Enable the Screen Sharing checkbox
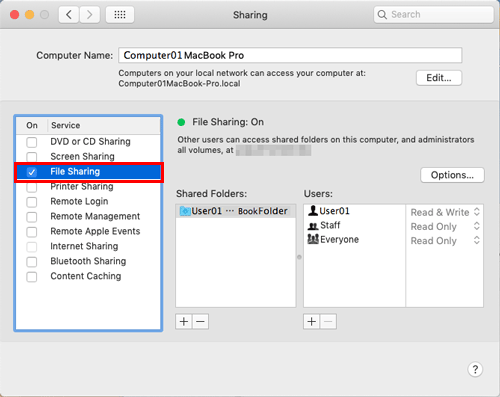Image resolution: width=500 pixels, height=397 pixels. 32,157
